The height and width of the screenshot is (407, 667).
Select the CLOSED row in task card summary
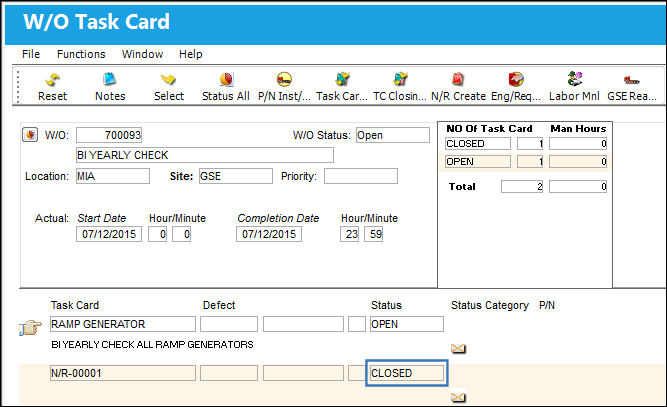pyautogui.click(x=526, y=144)
